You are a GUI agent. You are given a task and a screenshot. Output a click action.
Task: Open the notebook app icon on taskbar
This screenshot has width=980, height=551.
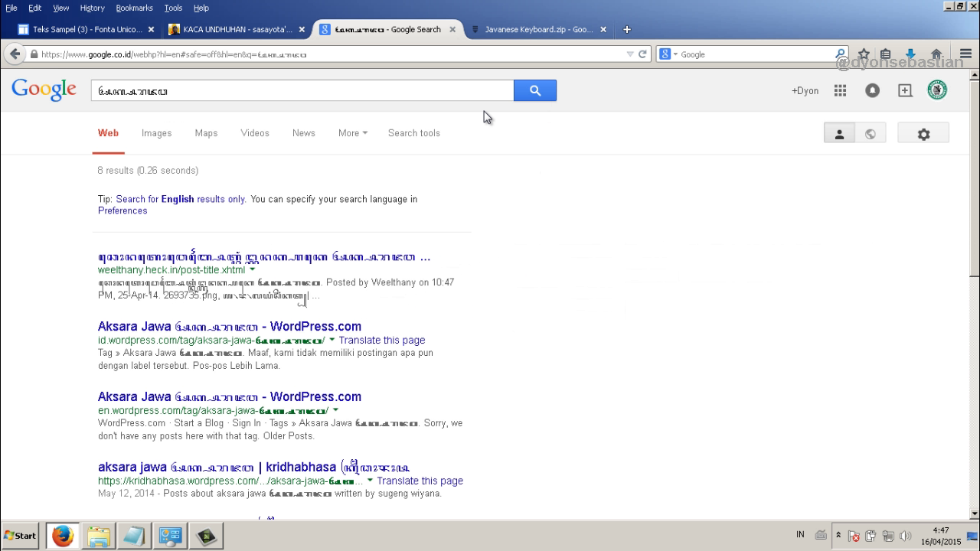[134, 536]
